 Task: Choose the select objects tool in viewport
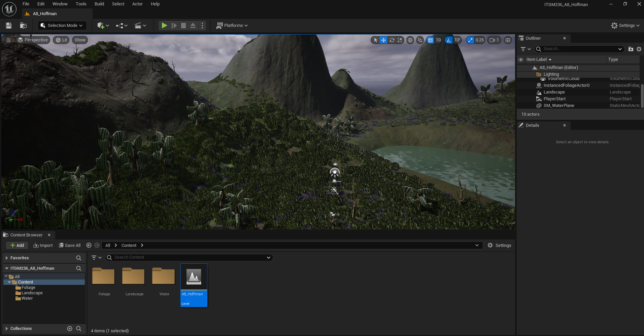[375, 40]
